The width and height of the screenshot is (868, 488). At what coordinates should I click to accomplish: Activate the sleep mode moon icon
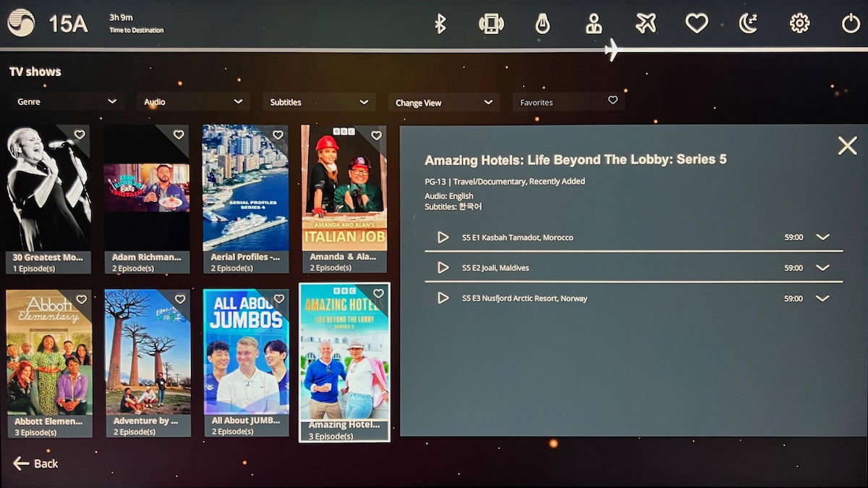tap(748, 24)
